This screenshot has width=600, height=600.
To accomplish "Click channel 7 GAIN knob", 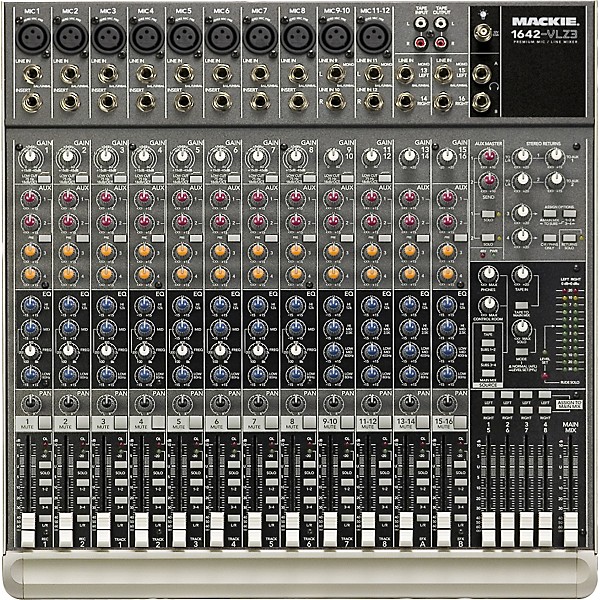I will (x=258, y=157).
